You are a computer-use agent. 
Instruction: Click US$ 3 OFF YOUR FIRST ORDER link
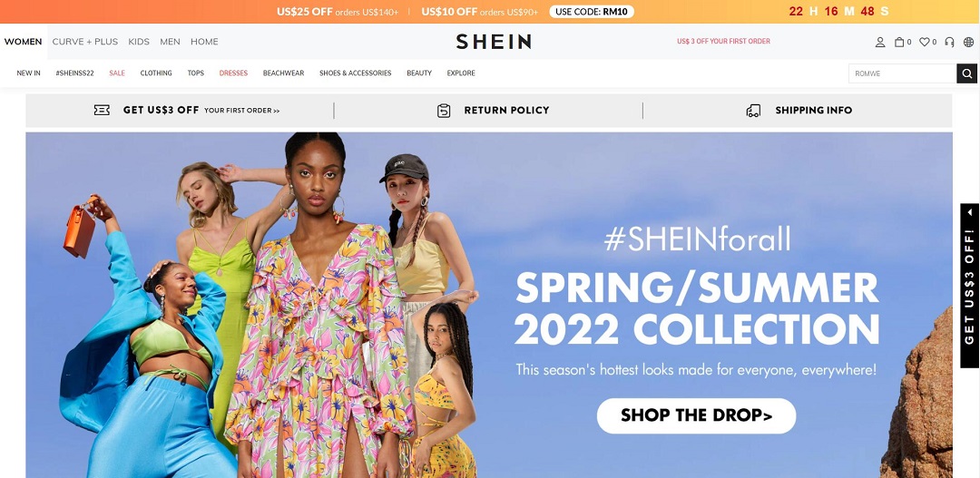(723, 41)
